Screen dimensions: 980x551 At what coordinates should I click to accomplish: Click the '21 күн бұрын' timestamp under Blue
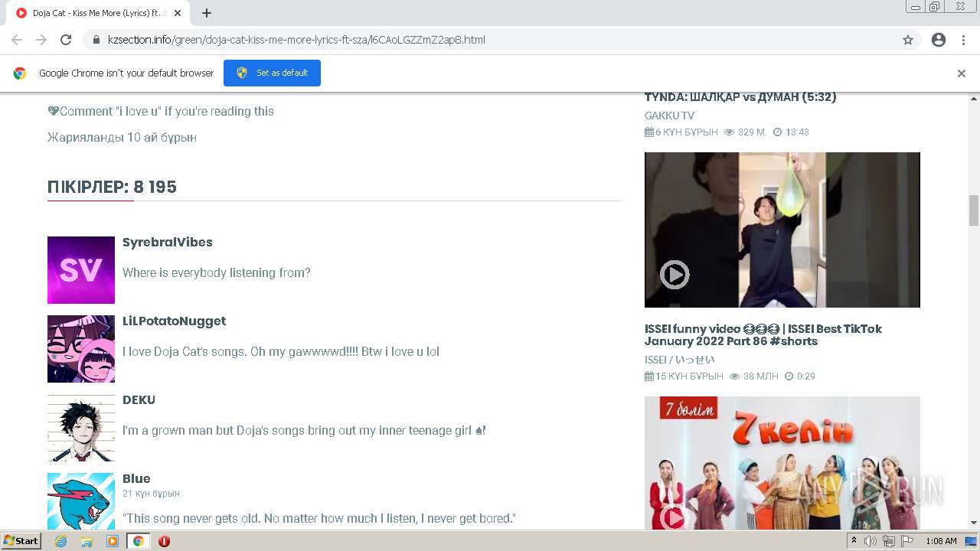tap(151, 494)
